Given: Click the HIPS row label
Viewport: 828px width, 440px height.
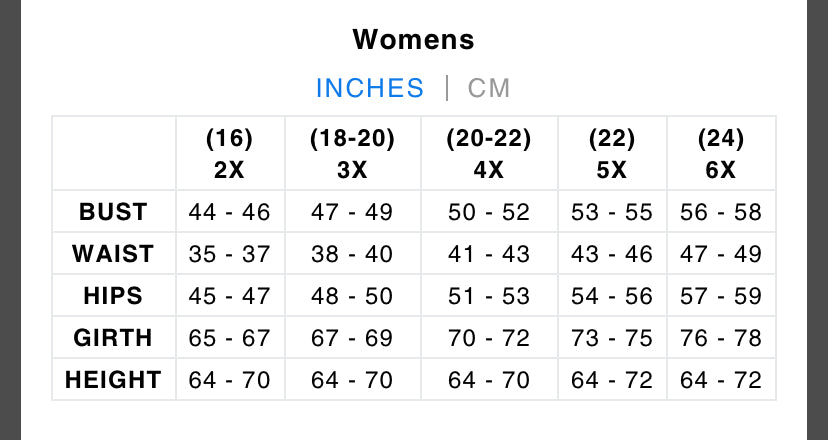Looking at the screenshot, I should pos(113,296).
